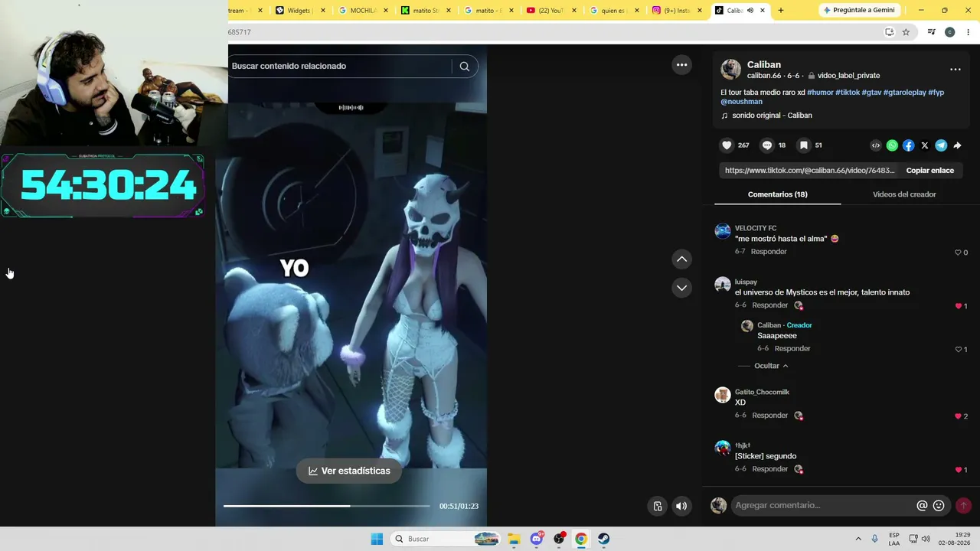The width and height of the screenshot is (980, 551).
Task: Show hidden system tray icons
Action: 858,539
